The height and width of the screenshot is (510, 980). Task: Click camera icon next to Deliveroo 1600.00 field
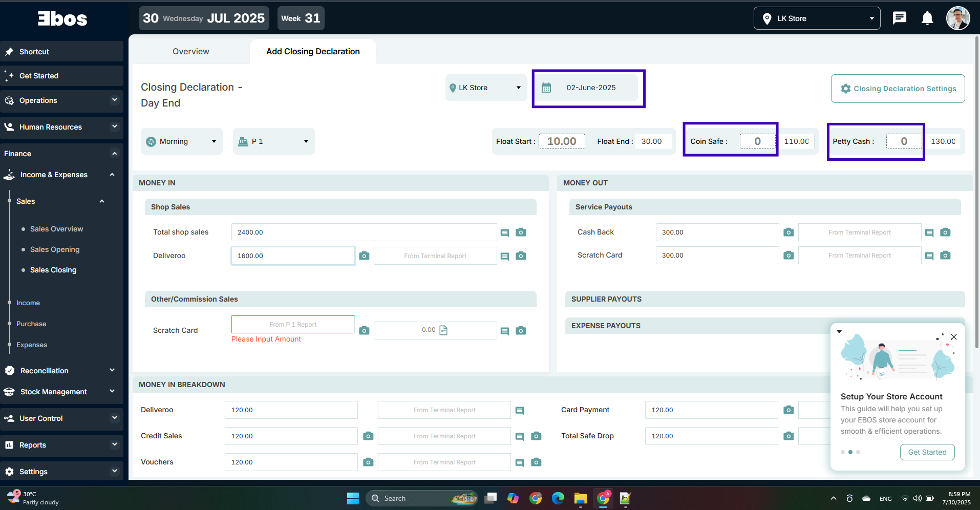tap(364, 256)
